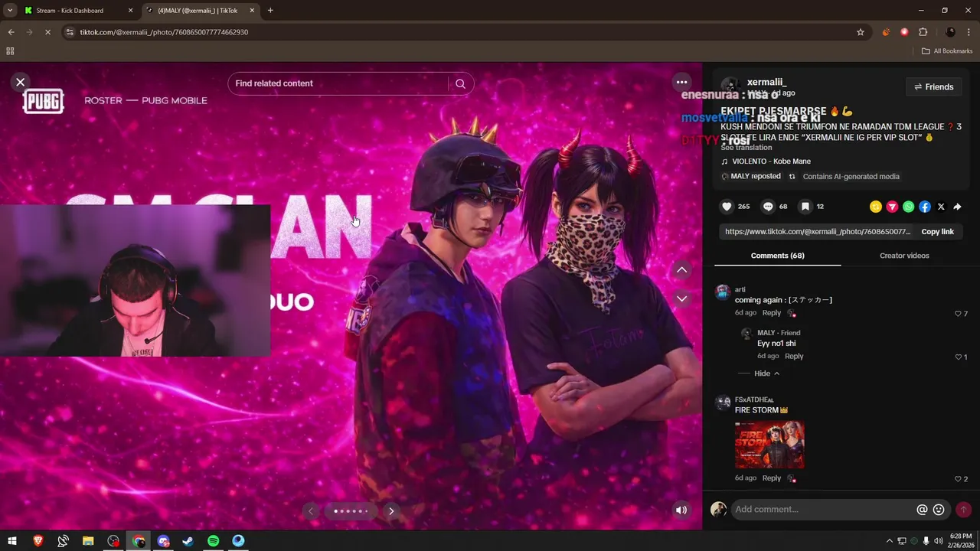This screenshot has width=980, height=551.
Task: Open xermalii_ profile name
Action: (766, 82)
